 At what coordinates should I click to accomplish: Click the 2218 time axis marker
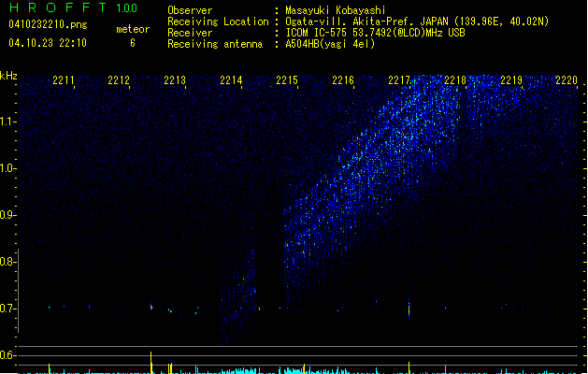pos(455,80)
